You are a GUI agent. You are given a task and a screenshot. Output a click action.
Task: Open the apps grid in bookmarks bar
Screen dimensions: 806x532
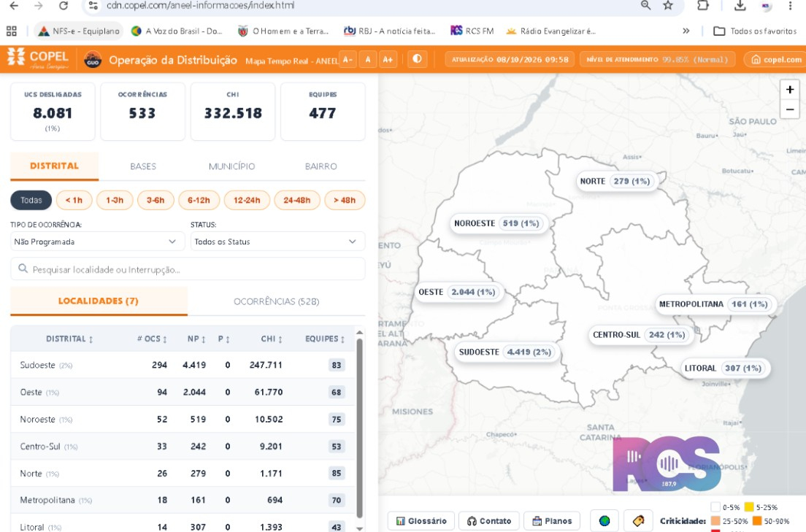11,31
